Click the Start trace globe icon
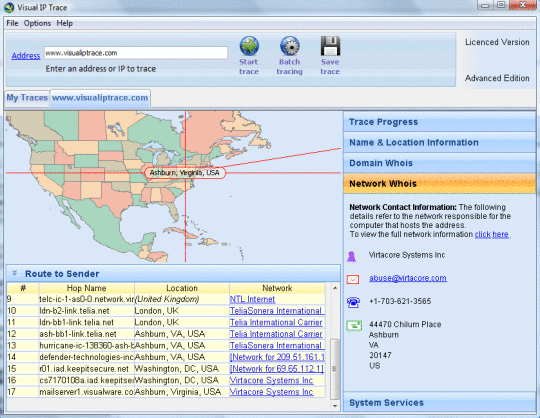 coord(249,46)
